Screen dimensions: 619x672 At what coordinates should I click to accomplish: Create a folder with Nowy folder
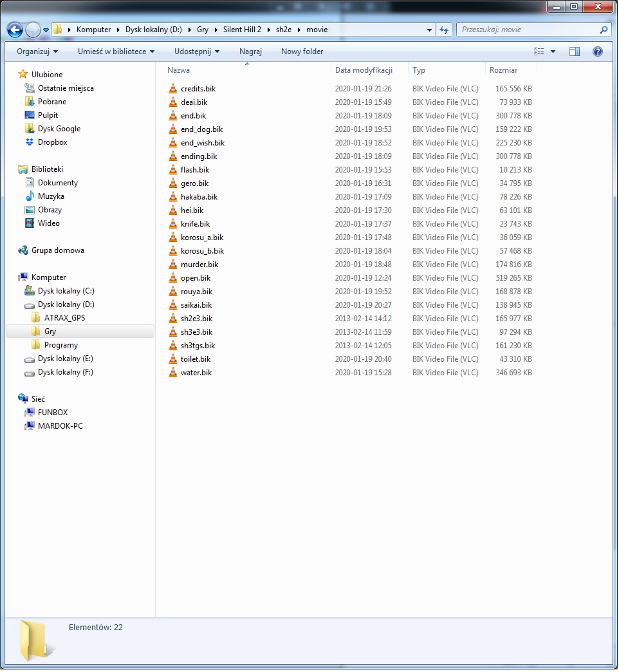302,51
